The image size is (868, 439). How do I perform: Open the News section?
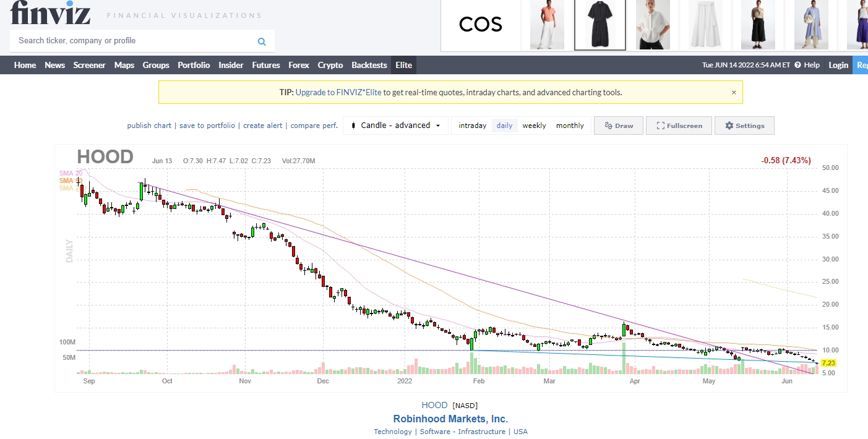tap(54, 65)
